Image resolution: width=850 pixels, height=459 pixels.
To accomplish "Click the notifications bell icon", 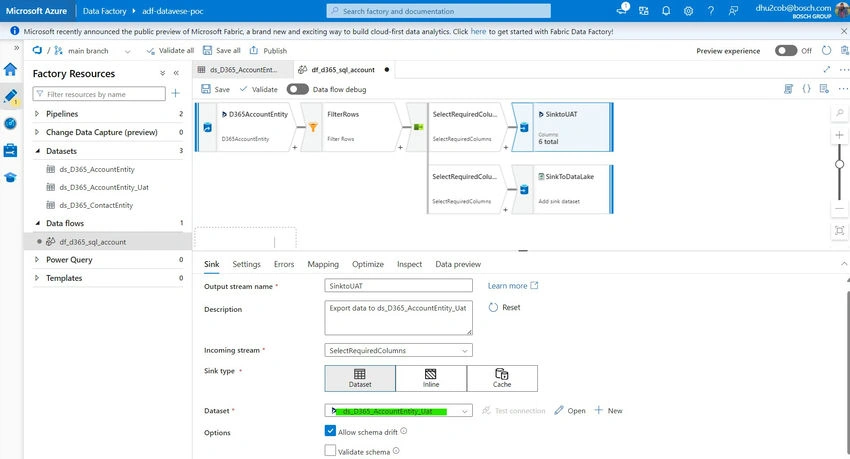I will pos(666,11).
